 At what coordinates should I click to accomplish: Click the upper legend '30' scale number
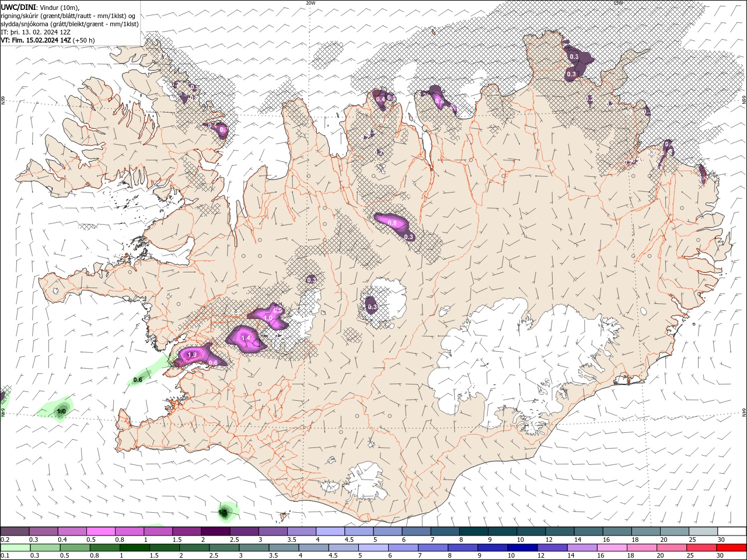coord(721,540)
